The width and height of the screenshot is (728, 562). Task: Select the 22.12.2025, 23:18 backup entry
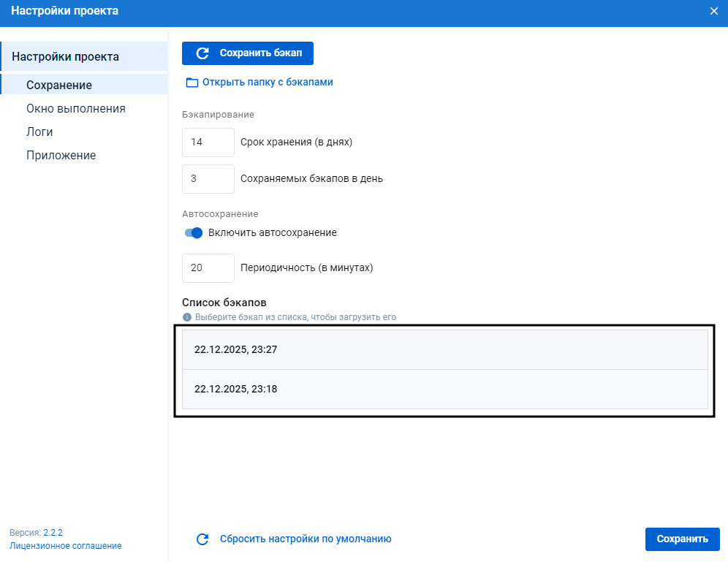tap(444, 390)
